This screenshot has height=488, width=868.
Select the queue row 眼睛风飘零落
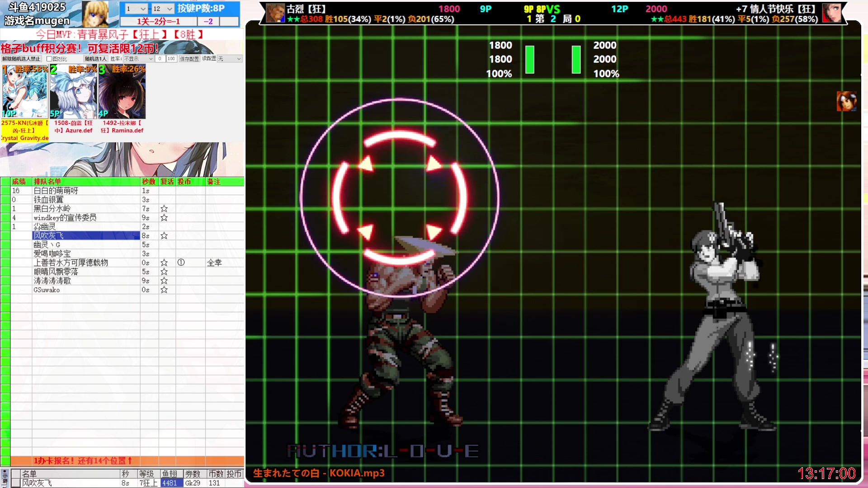pos(122,272)
